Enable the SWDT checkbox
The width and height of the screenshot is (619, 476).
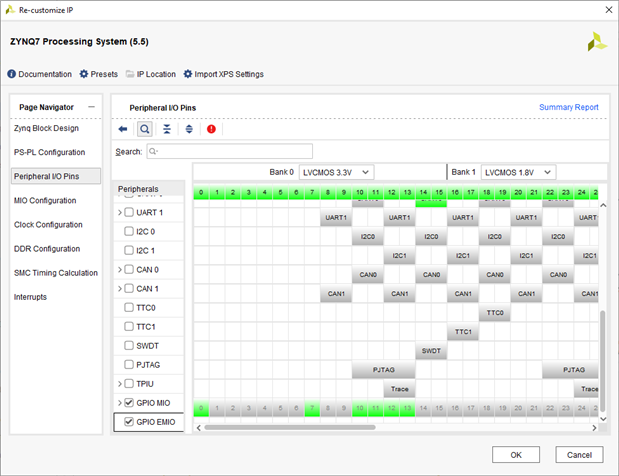coord(129,346)
